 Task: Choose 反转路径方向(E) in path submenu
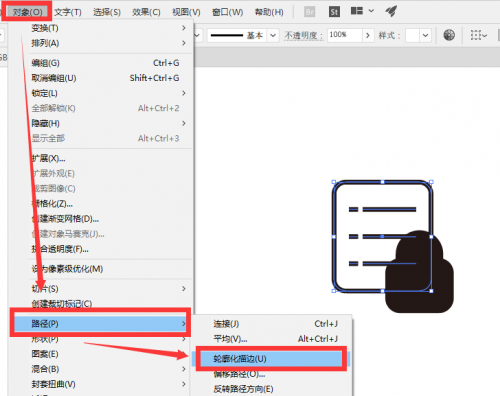(x=272, y=389)
